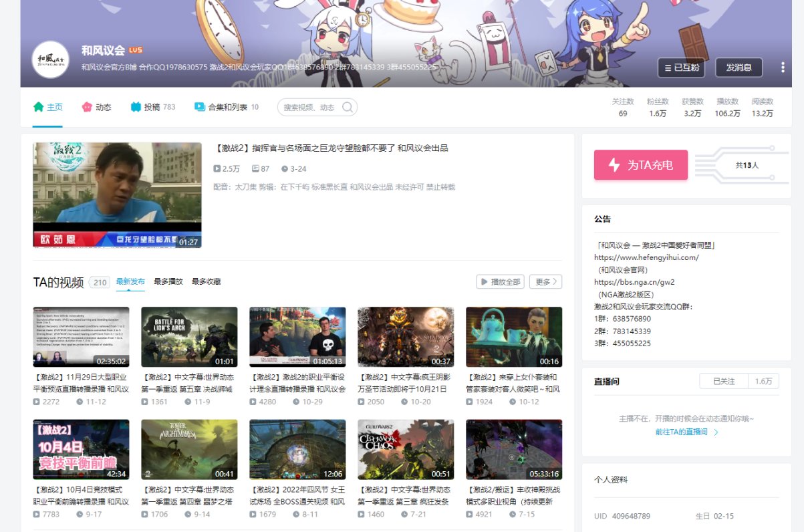Click the 播放数 106.2万 stat
Screen dimensions: 804x532
pyautogui.click(x=728, y=107)
